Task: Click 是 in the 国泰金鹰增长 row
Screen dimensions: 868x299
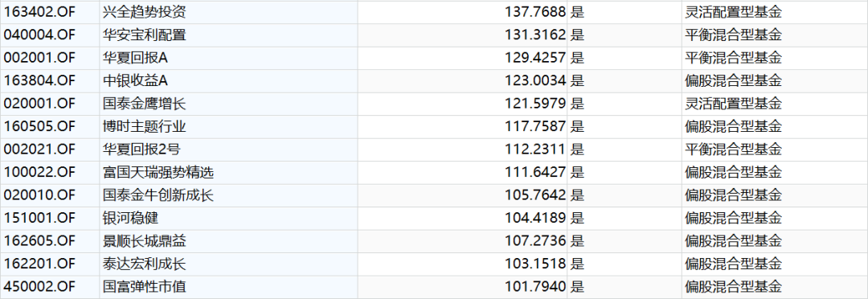Action: coord(577,104)
